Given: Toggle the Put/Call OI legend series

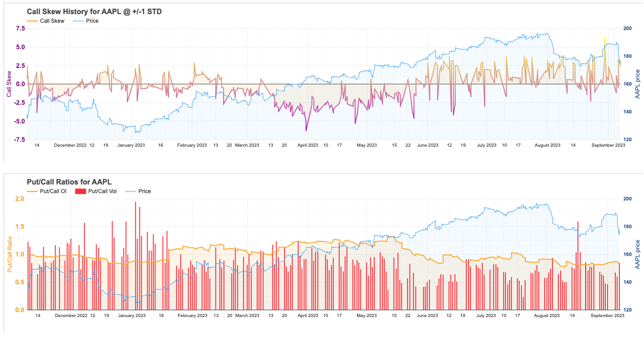Looking at the screenshot, I should 46,191.
